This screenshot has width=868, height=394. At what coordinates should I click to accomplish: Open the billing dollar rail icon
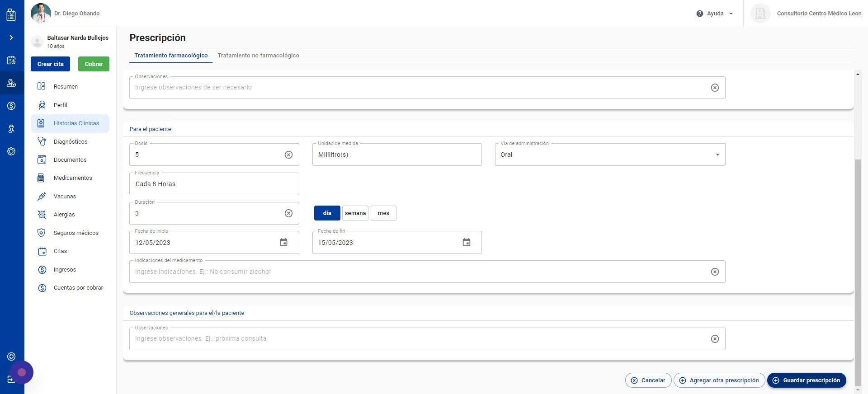11,106
